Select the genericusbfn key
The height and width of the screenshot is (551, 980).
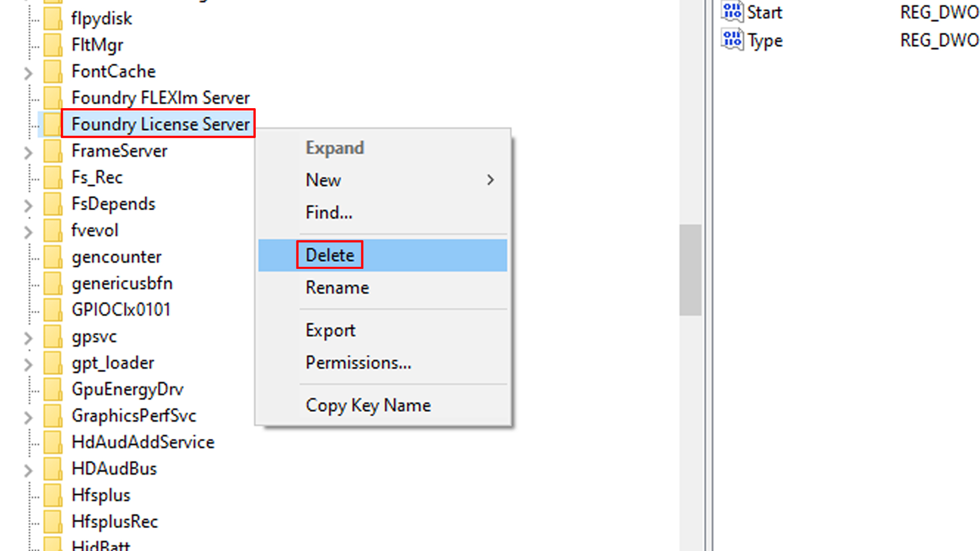[x=122, y=284]
